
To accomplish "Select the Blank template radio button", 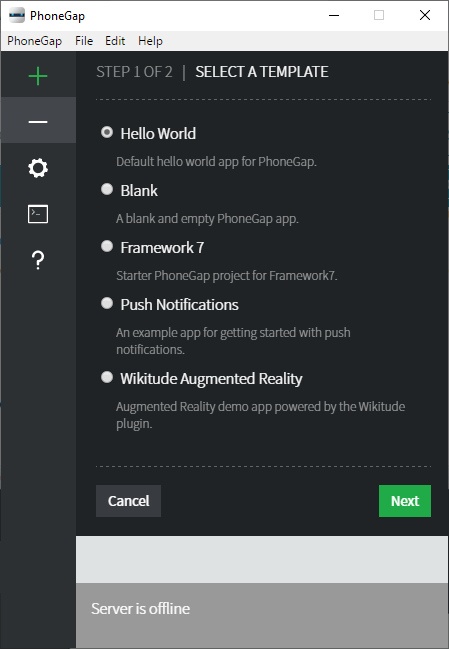I will [x=107, y=189].
